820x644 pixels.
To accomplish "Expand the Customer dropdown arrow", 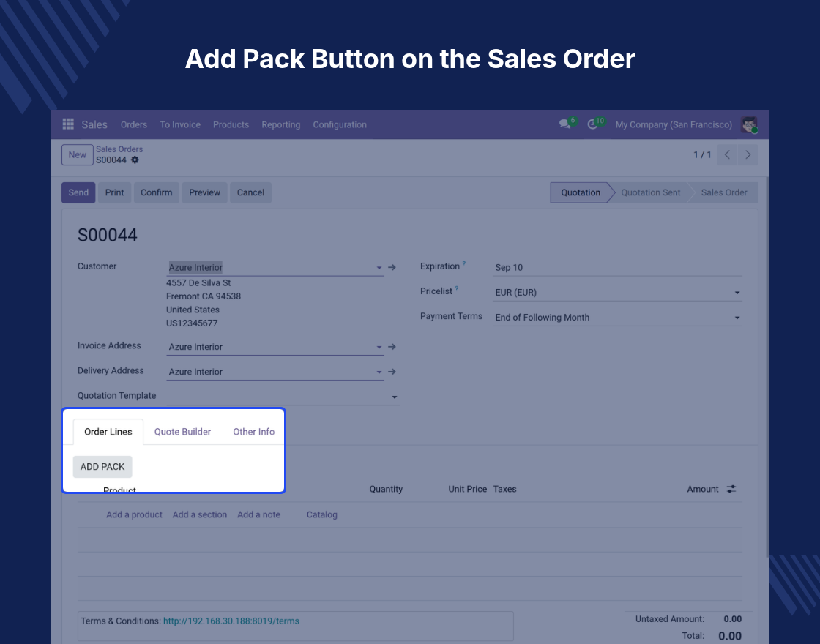I will [379, 268].
